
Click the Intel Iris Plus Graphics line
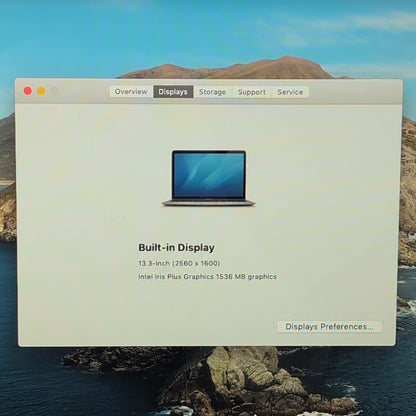[x=207, y=277]
